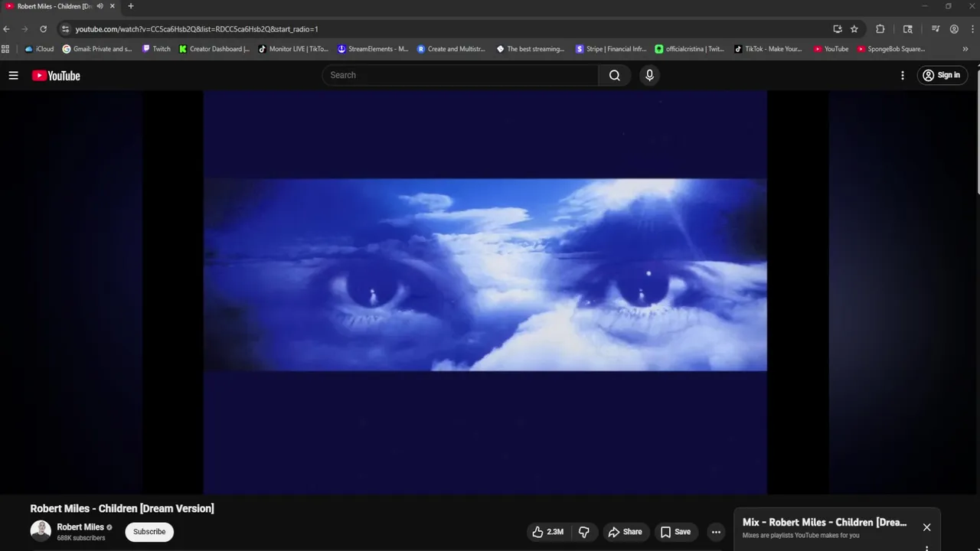Open TikTok - Make Your bookmark

tap(768, 49)
